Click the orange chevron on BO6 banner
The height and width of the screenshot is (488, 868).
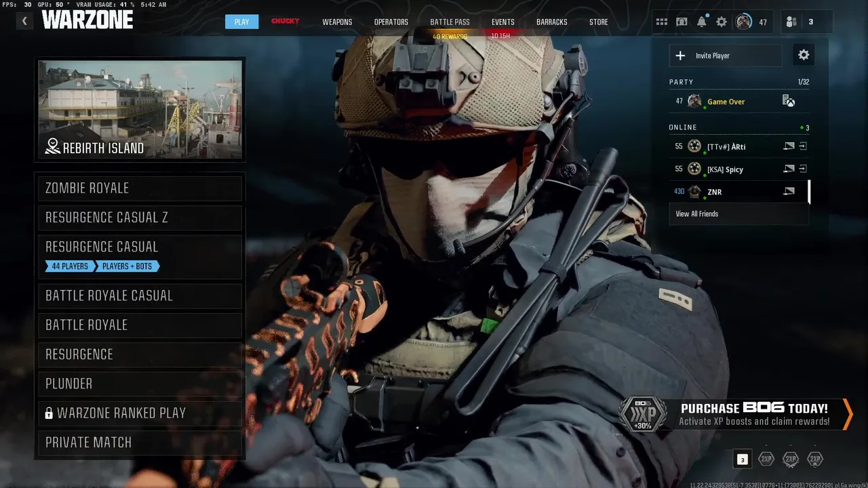[x=847, y=414]
